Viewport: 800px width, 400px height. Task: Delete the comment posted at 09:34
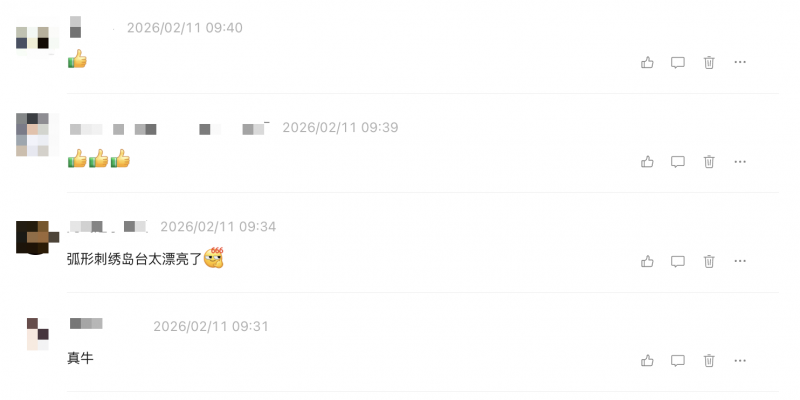pos(709,261)
